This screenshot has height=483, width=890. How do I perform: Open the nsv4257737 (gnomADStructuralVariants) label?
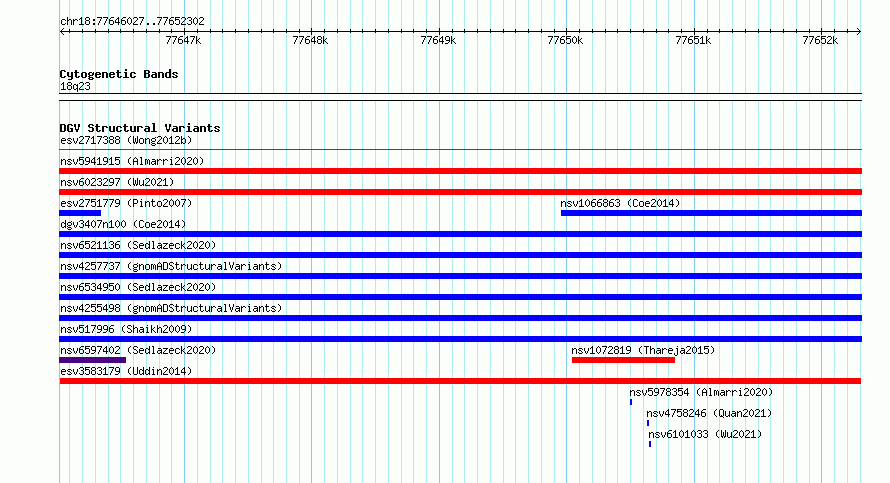tap(171, 266)
